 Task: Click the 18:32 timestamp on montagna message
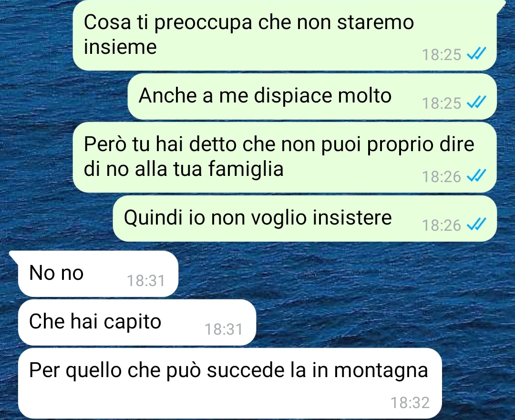[x=410, y=402]
